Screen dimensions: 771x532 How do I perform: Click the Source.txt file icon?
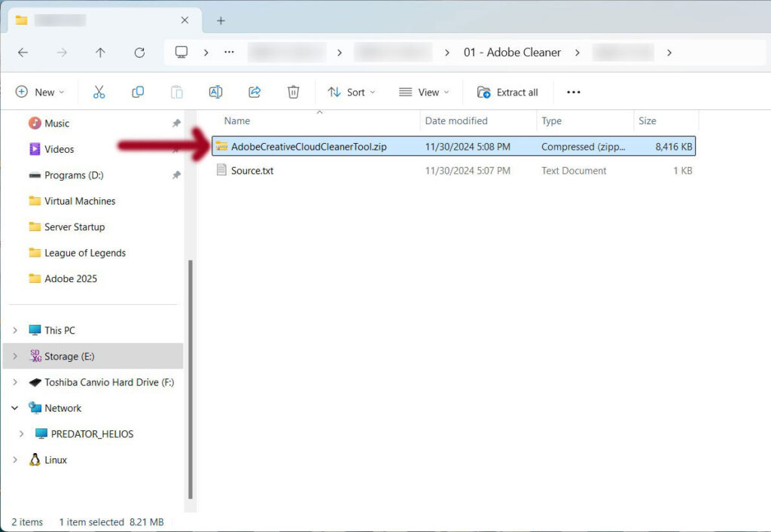pos(221,170)
